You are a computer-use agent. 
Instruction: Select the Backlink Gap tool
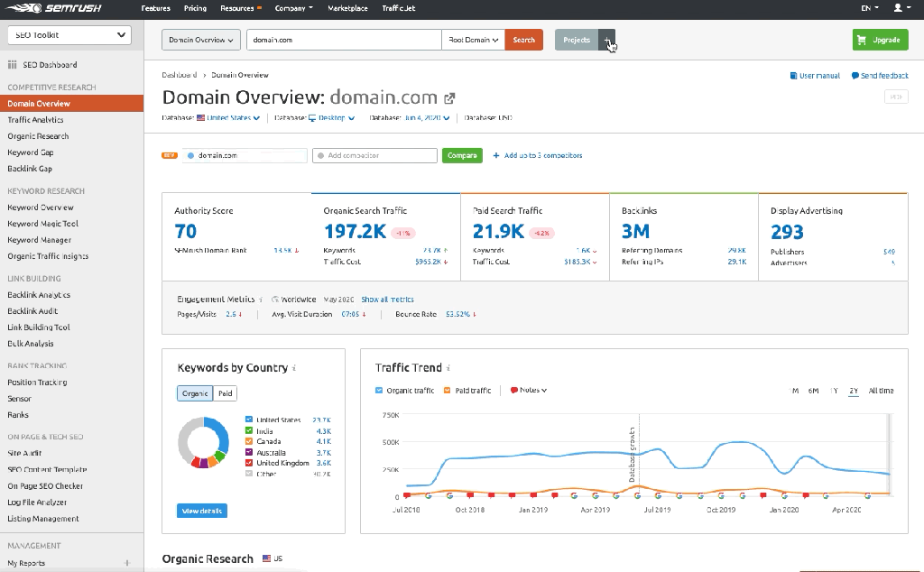point(32,169)
